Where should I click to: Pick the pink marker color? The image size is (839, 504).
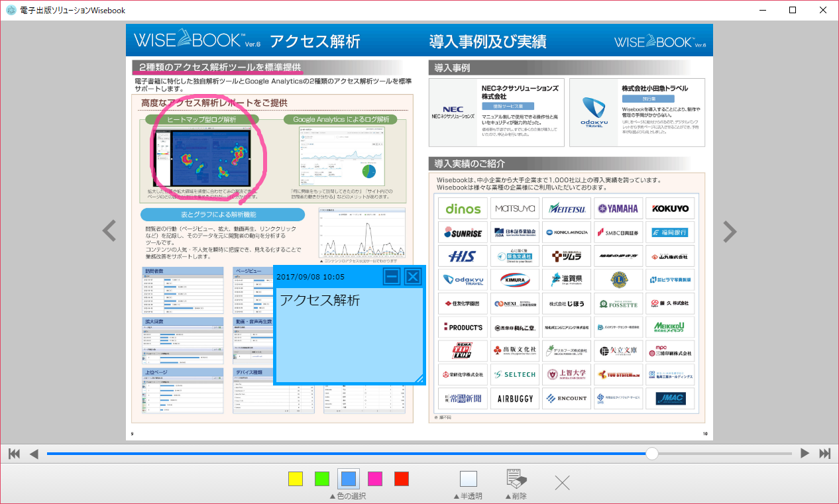tap(375, 479)
